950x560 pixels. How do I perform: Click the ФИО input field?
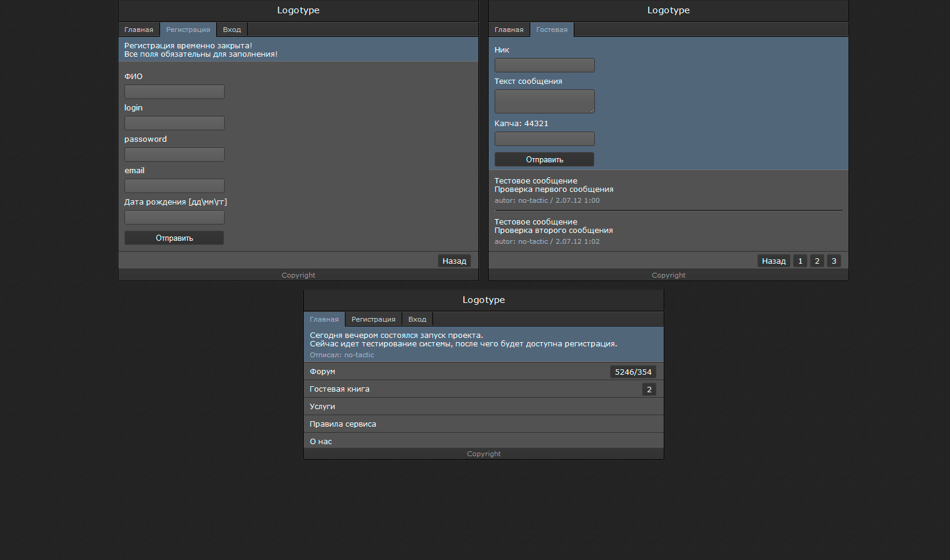(175, 92)
